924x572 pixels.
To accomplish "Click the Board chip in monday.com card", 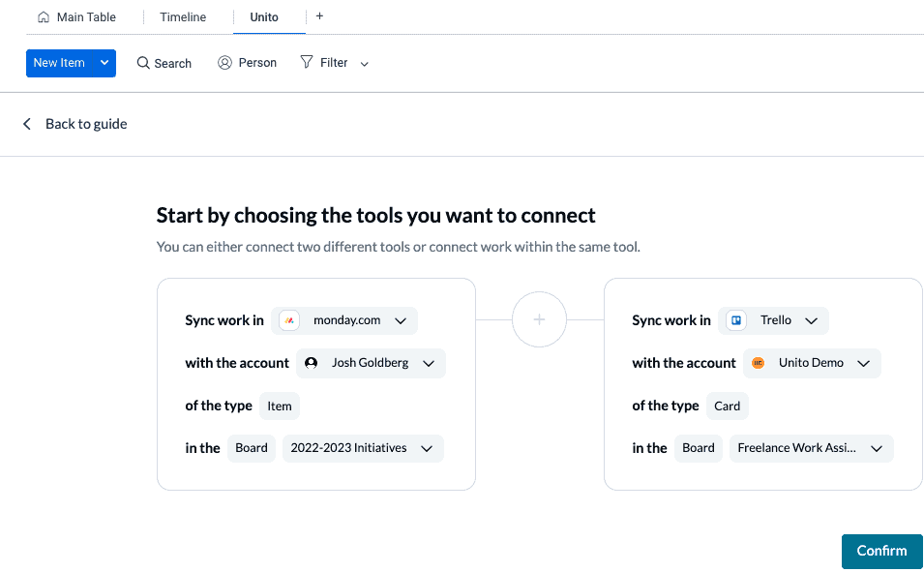I will click(252, 447).
